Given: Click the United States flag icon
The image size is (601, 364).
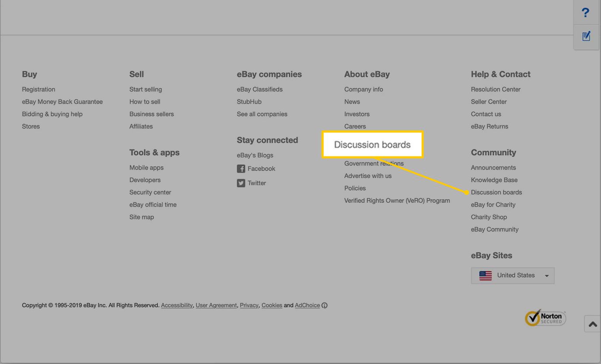Looking at the screenshot, I should (485, 276).
